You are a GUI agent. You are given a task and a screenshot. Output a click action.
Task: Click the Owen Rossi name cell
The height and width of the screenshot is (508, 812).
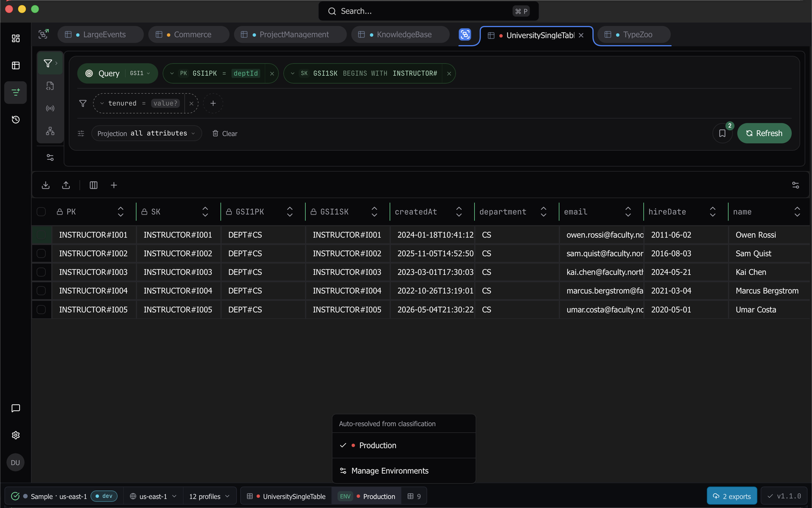tap(768, 235)
